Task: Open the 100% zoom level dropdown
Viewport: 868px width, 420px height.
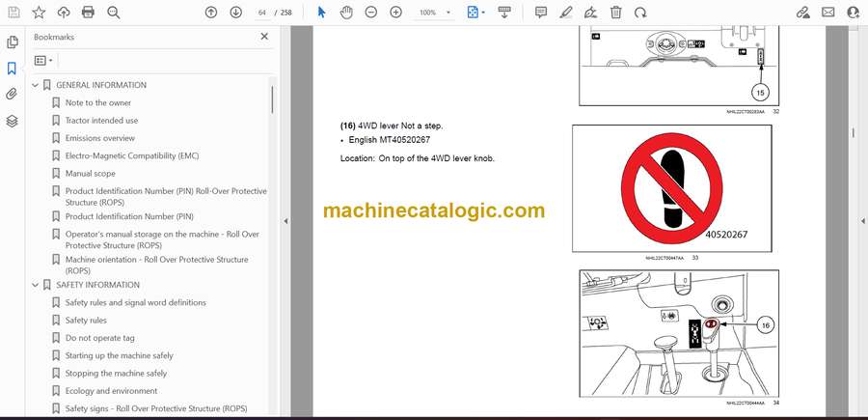Action: tap(435, 13)
